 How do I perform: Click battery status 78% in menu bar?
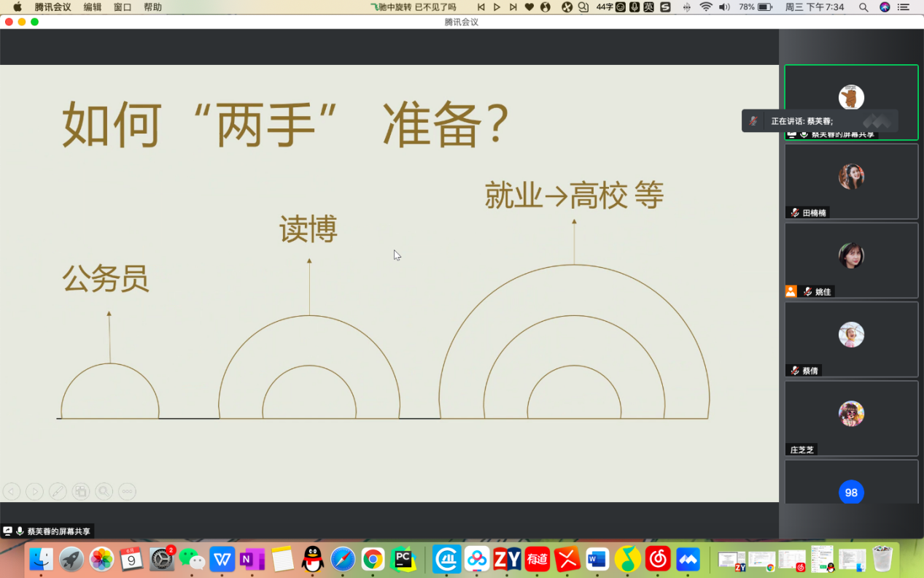(756, 7)
